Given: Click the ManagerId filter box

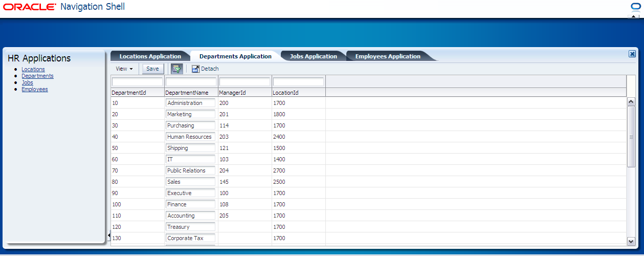Looking at the screenshot, I should pos(245,82).
